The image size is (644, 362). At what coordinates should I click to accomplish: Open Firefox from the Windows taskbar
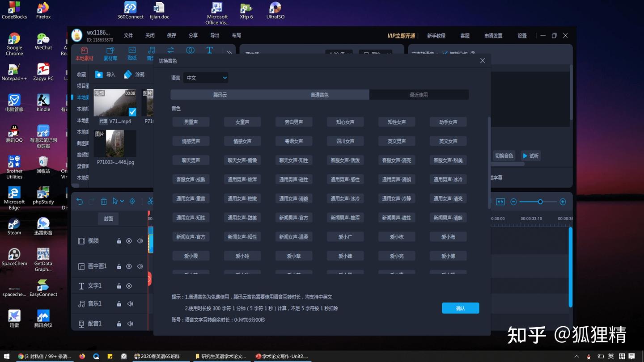pos(82,356)
